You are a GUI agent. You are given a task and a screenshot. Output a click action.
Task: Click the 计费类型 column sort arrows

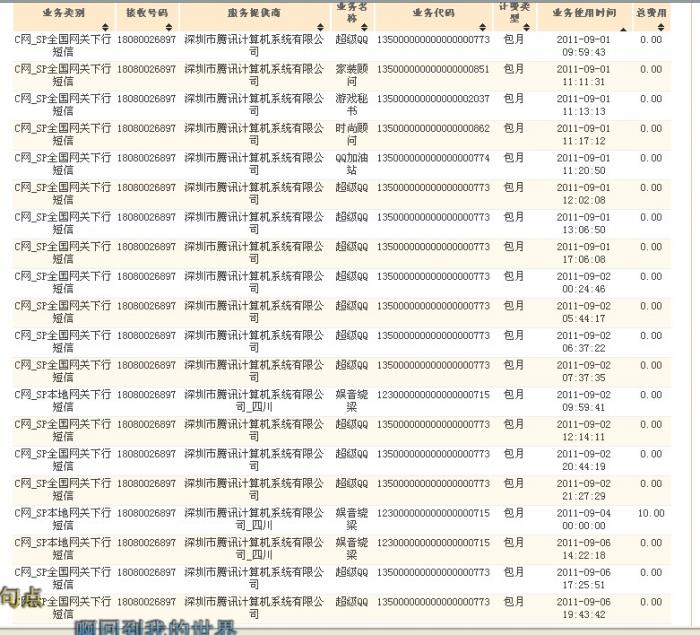527,27
